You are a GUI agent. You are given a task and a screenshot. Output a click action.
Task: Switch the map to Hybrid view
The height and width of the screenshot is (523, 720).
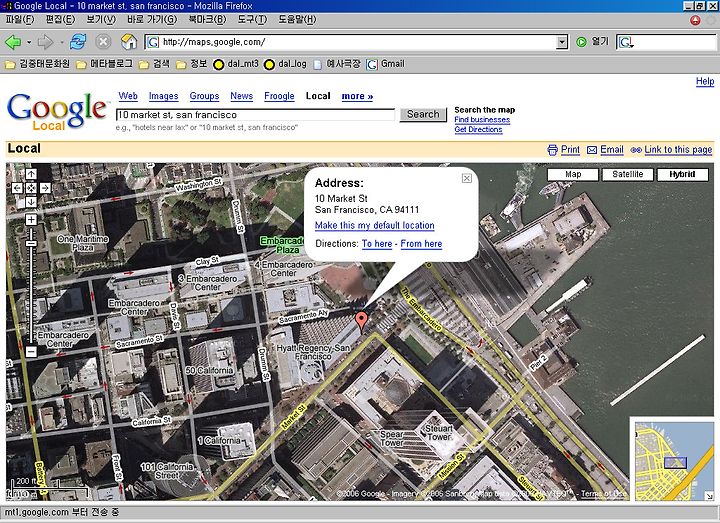[x=682, y=174]
